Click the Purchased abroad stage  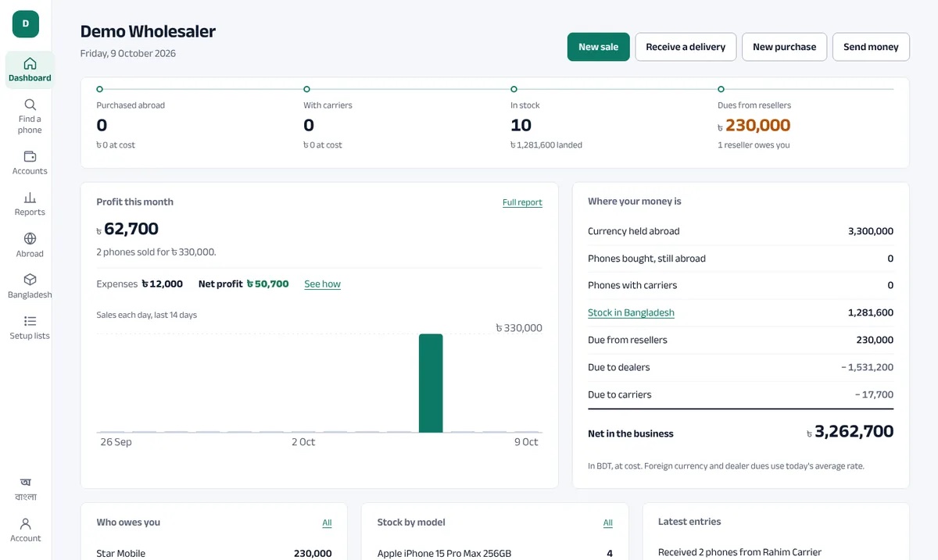pyautogui.click(x=131, y=105)
